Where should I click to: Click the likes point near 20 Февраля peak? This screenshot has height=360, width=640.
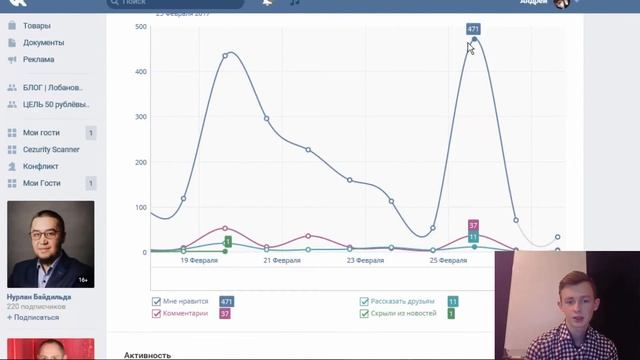(x=225, y=56)
